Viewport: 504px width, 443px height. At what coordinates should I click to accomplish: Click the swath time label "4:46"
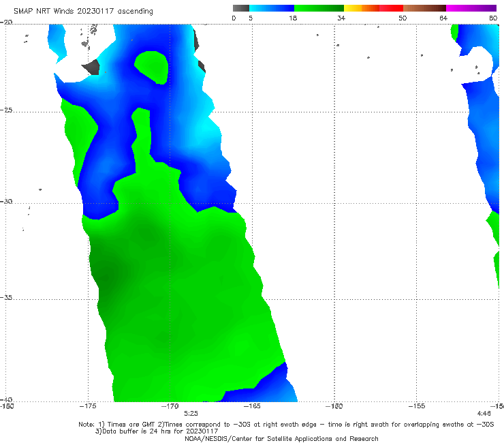484,414
